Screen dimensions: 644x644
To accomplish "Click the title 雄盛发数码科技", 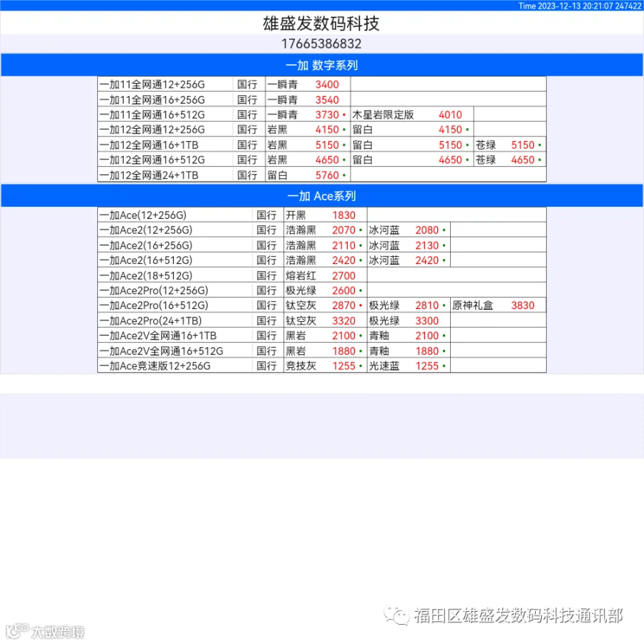I will pos(321,24).
